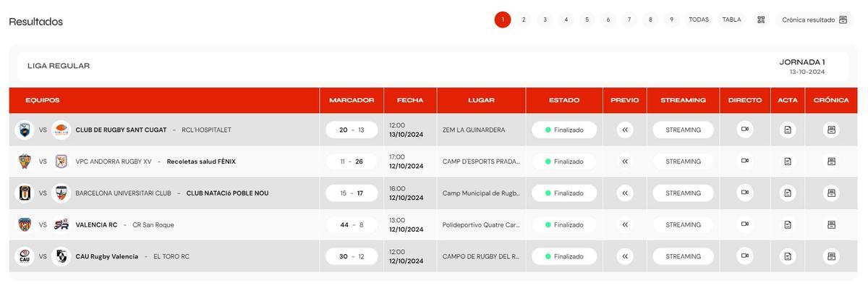This screenshot has height=299, width=868.
Task: Open acta document for VPC Andorra match
Action: coord(788,161)
